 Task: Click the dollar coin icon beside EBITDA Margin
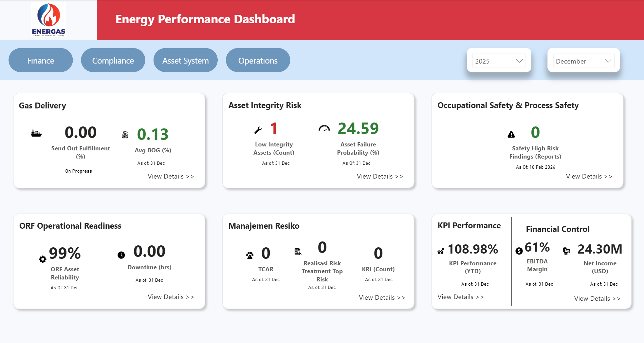click(x=519, y=251)
